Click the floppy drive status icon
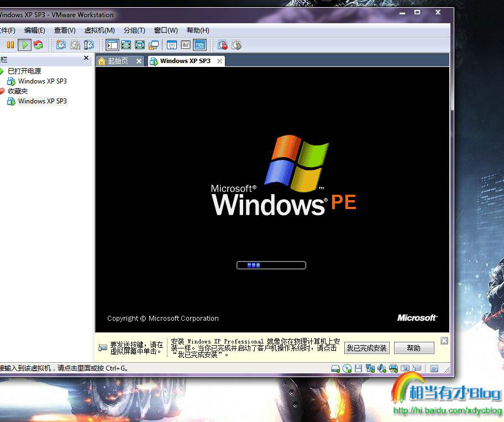Screen dimensions: 504x422 (359, 368)
